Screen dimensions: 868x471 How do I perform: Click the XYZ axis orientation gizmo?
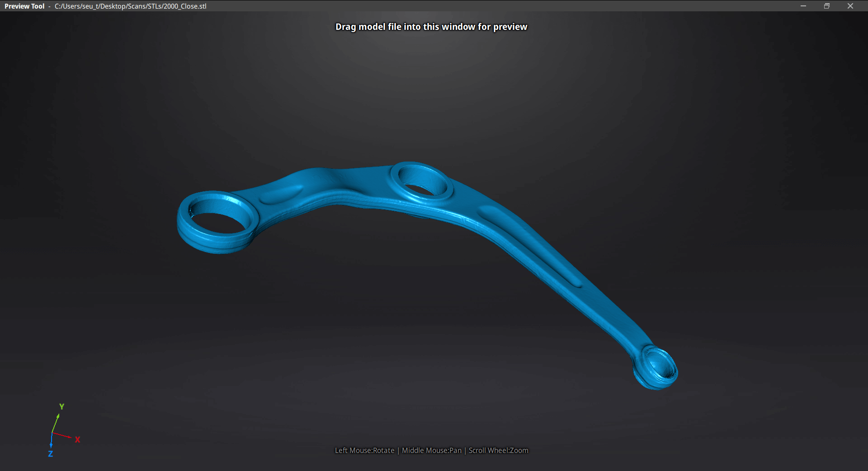[x=63, y=430]
